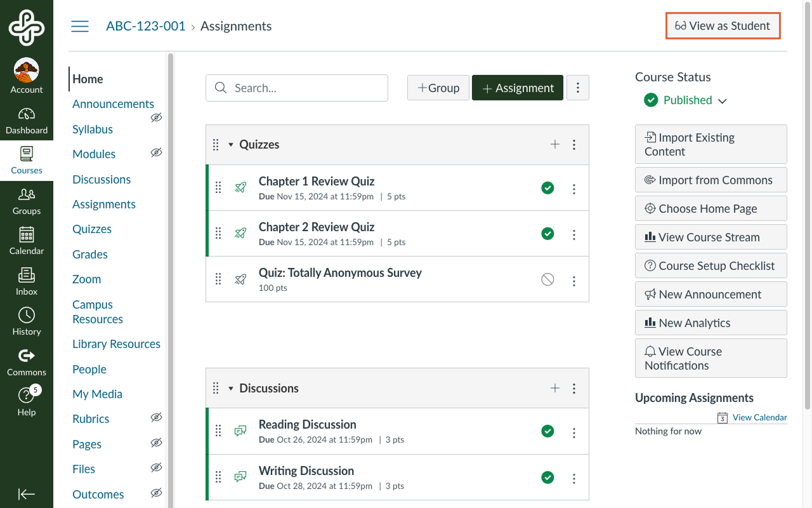Click the View as Student button
Image resolution: width=812 pixels, height=508 pixels.
723,26
